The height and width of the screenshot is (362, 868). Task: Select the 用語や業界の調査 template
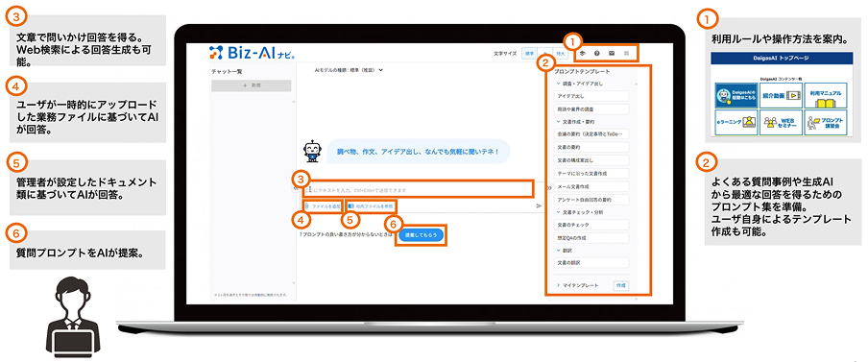point(591,109)
